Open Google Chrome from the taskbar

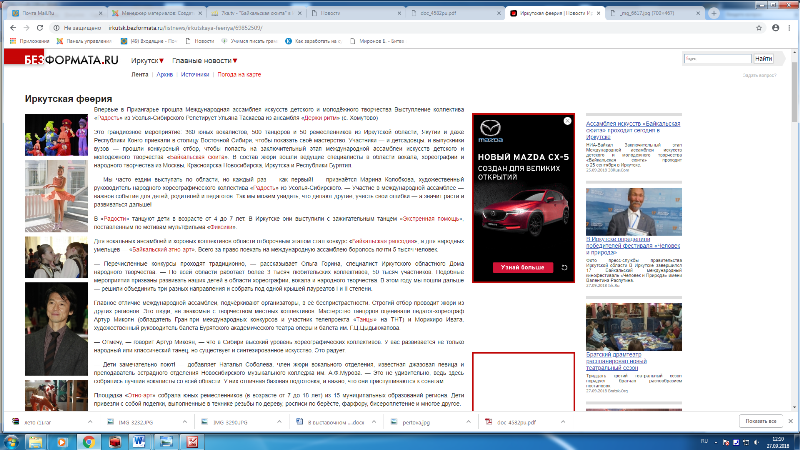pos(89,440)
